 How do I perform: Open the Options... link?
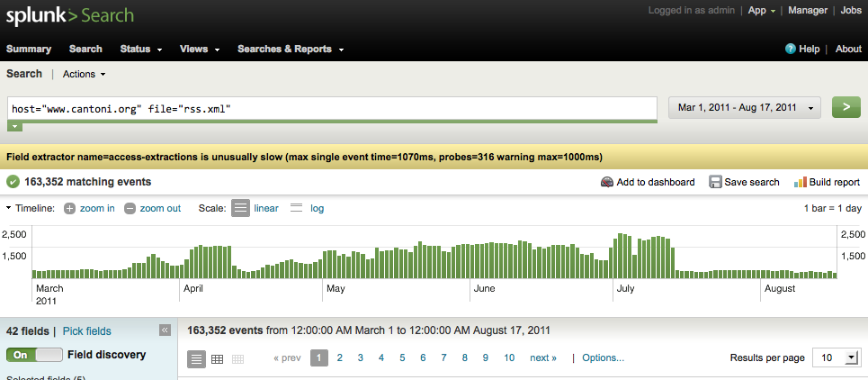coord(604,357)
